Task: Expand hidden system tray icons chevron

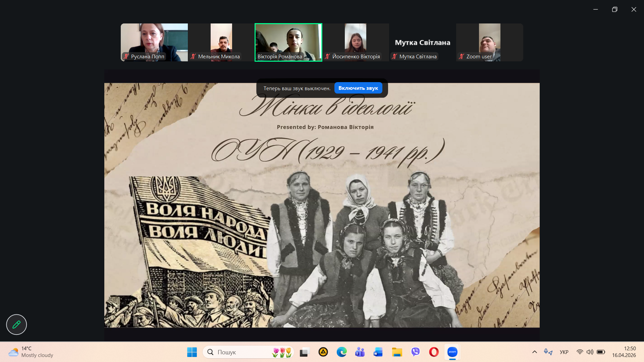Action: [534, 352]
